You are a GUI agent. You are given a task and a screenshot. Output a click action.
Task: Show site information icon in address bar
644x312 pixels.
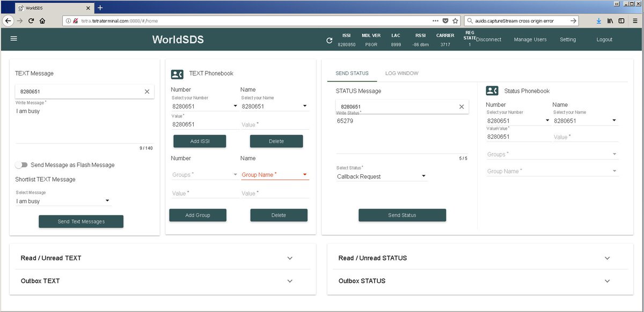(68, 20)
